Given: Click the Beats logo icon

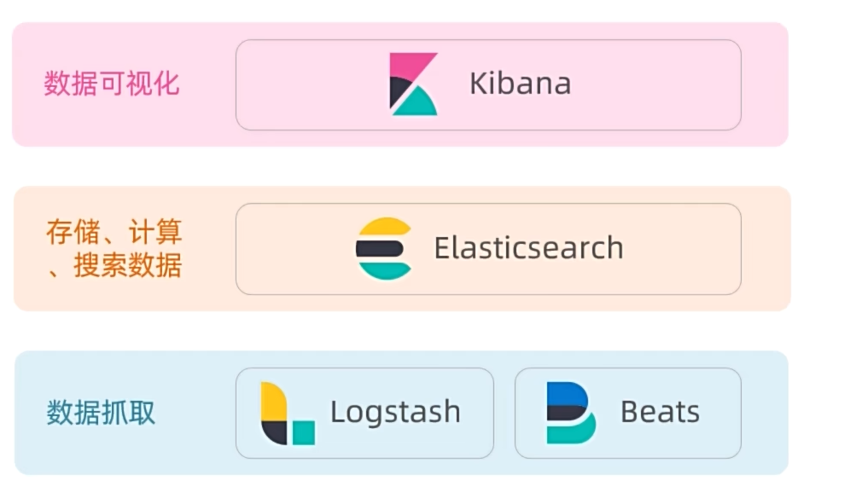Looking at the screenshot, I should (x=571, y=413).
